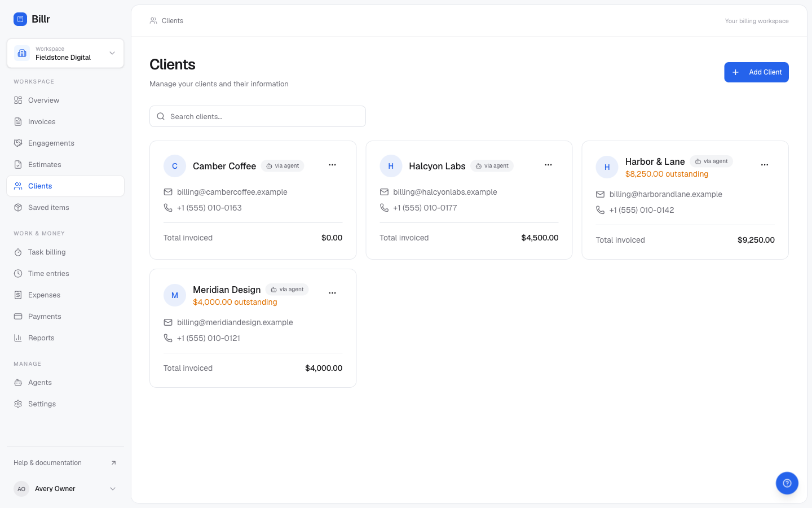Open the Engagements sidebar item
Screen dimensions: 812x508
pyautogui.click(x=65, y=143)
